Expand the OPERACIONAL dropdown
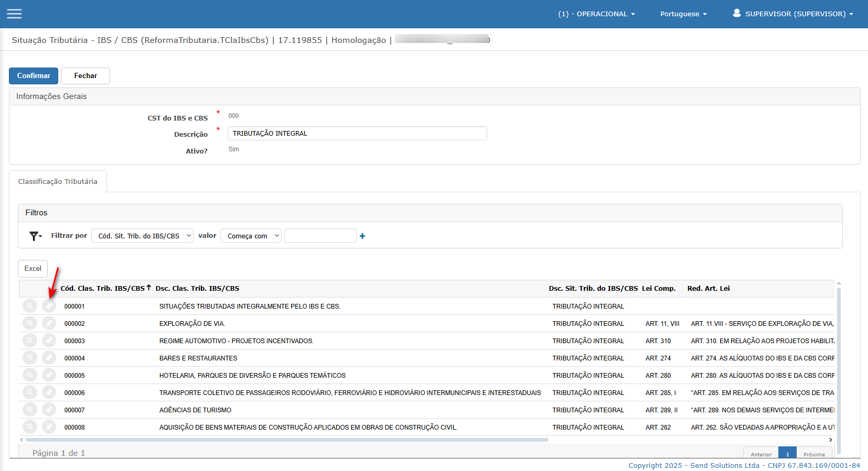This screenshot has width=868, height=471. click(596, 14)
